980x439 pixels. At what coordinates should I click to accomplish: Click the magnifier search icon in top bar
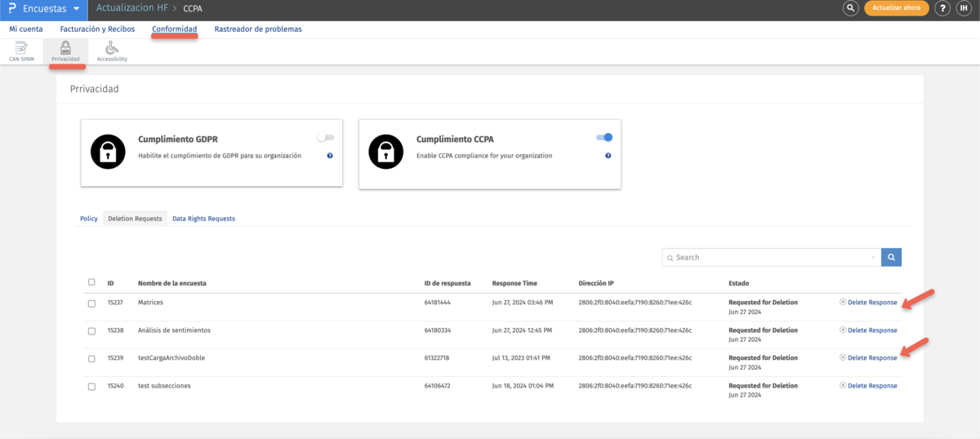coord(850,8)
